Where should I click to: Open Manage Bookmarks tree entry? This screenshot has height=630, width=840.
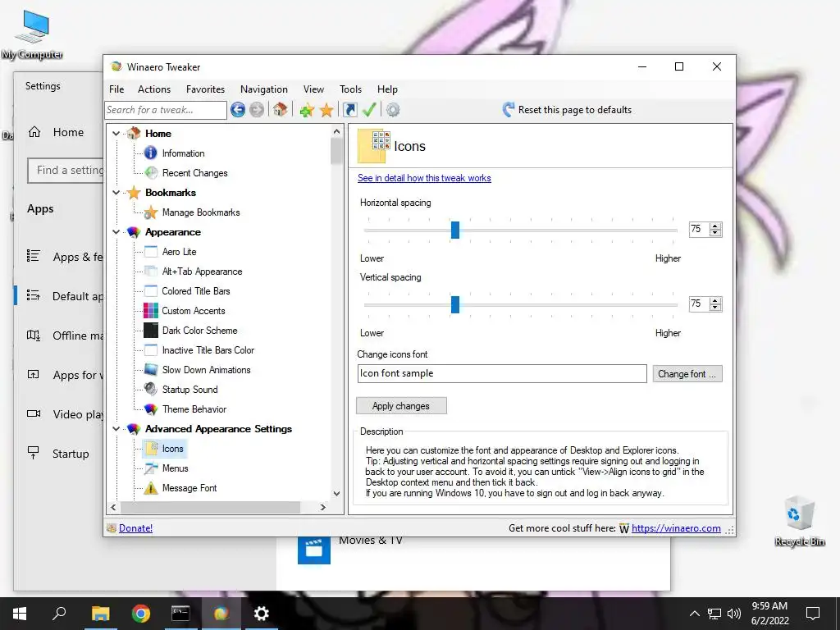(x=201, y=212)
